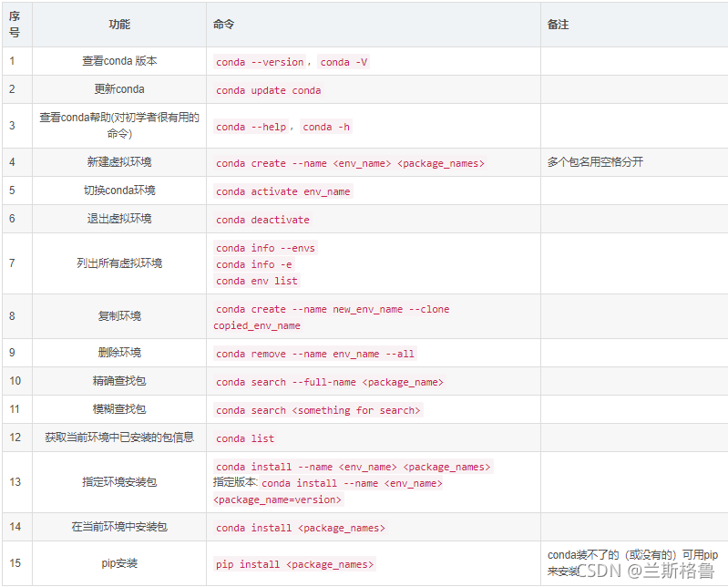Select 'conda search --full-name <package_name>' command

pyautogui.click(x=329, y=382)
